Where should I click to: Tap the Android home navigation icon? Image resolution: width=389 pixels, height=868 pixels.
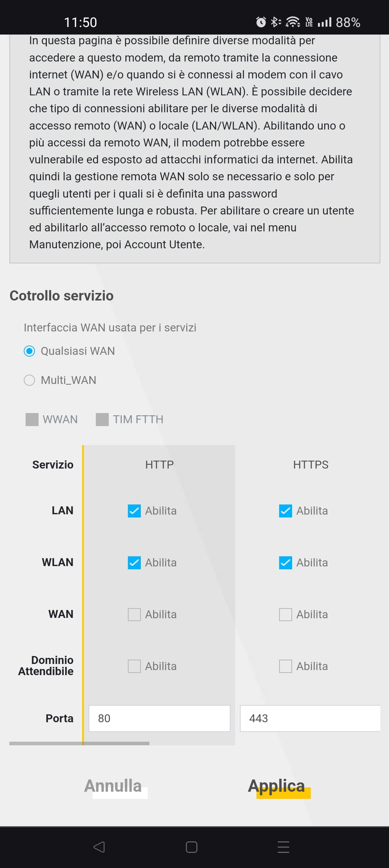click(191, 847)
